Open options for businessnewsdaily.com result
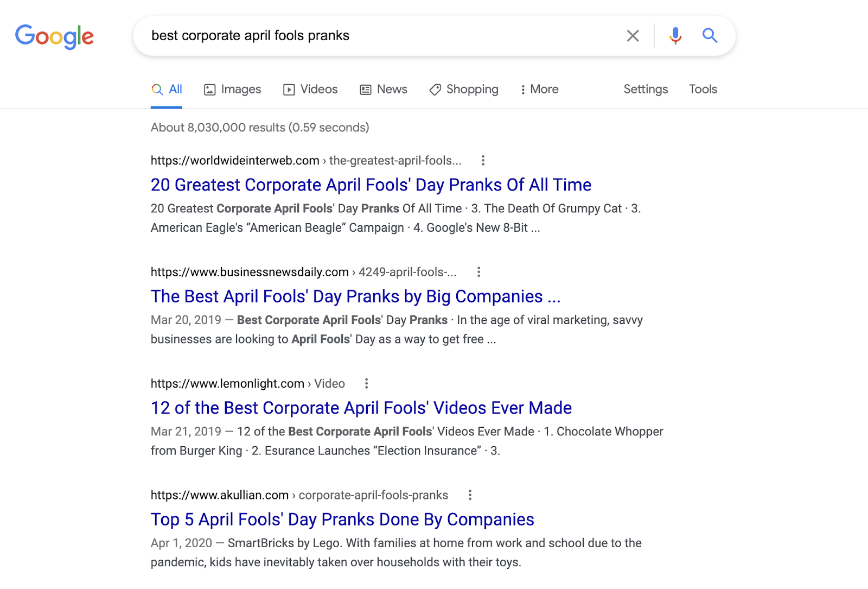Viewport: 868px width, 589px height. [x=478, y=272]
